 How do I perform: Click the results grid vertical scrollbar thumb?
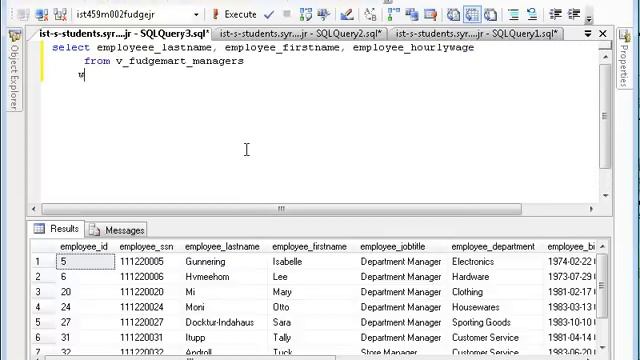(602, 286)
